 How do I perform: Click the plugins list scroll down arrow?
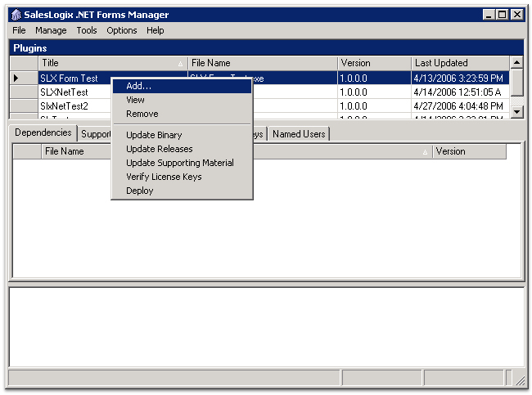point(516,111)
